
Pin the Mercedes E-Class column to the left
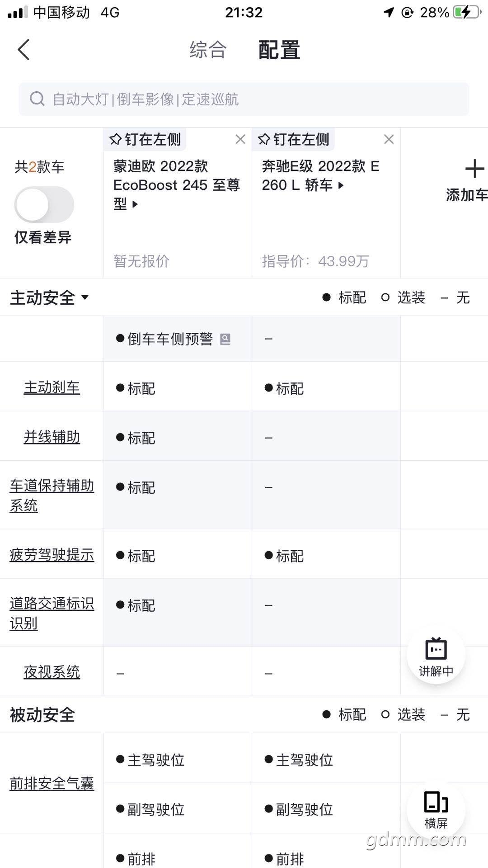click(x=294, y=139)
